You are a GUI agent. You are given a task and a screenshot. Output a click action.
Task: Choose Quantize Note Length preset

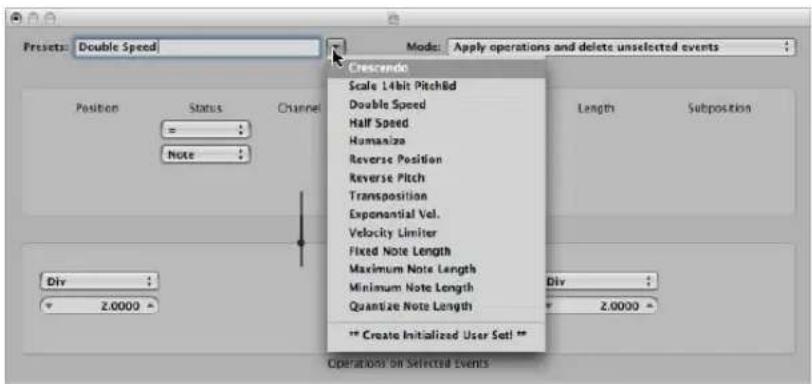(436, 306)
